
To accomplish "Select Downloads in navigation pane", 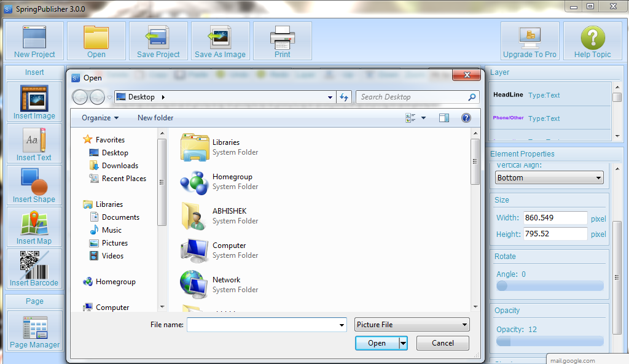I will click(114, 166).
